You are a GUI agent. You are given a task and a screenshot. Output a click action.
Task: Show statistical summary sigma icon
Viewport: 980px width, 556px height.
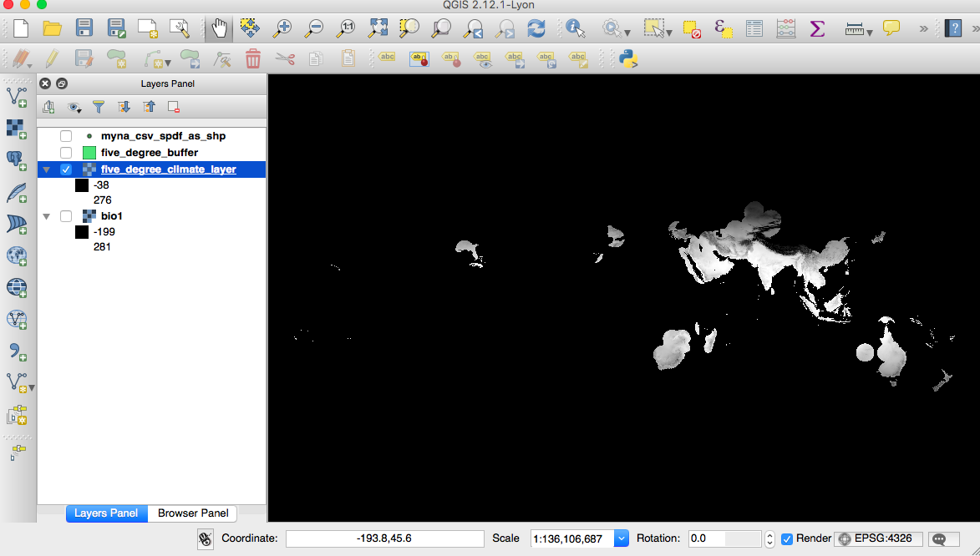(817, 28)
